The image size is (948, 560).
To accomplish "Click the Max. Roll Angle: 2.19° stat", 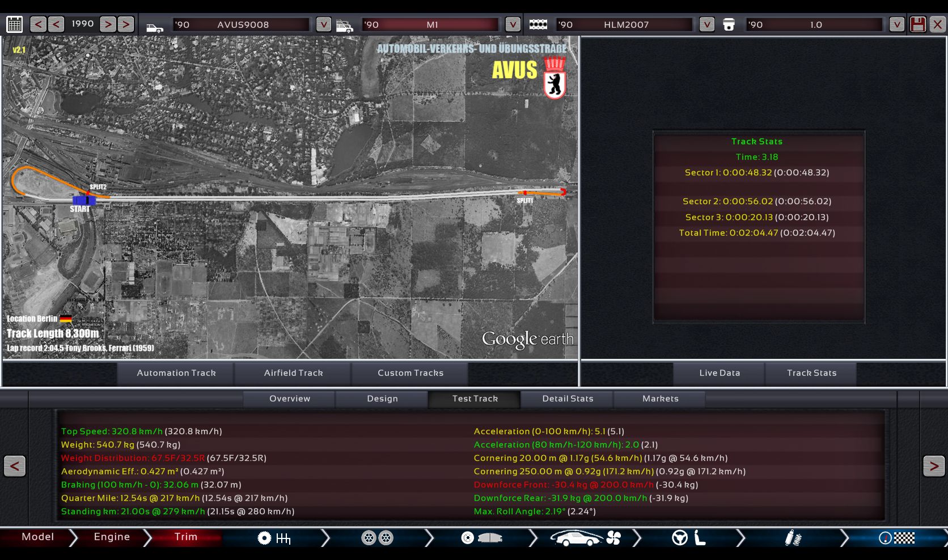I will [x=535, y=512].
